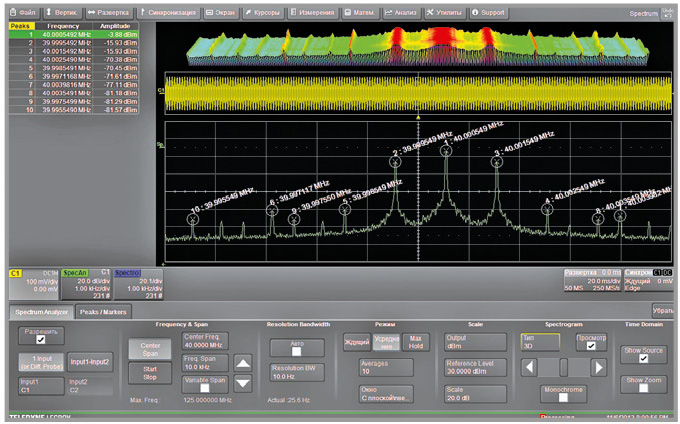Click the Матем toolbar item

[360, 11]
